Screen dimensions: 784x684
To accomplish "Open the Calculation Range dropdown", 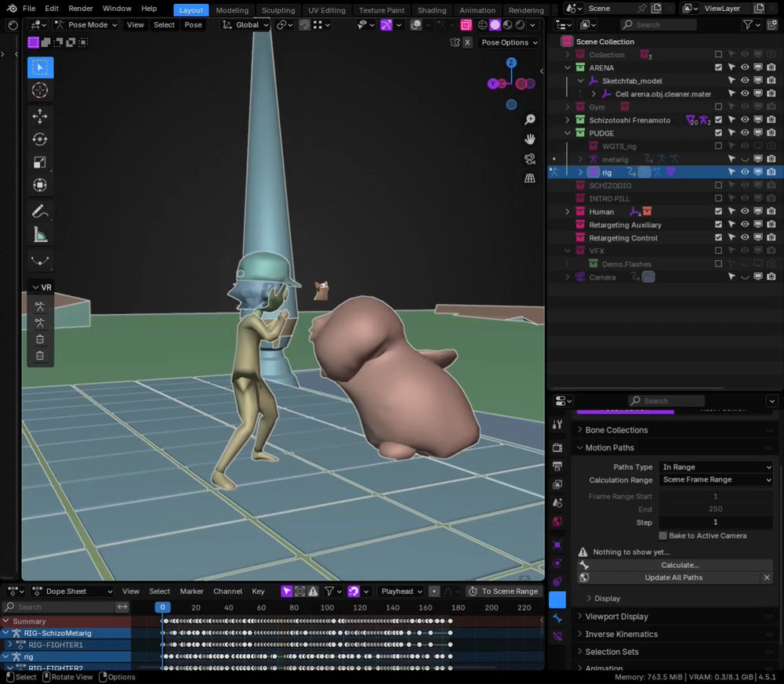I will click(x=716, y=480).
